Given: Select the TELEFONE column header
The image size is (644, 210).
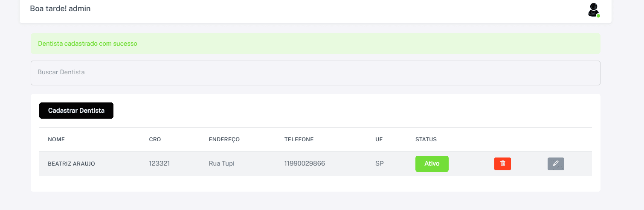Looking at the screenshot, I should (299, 140).
